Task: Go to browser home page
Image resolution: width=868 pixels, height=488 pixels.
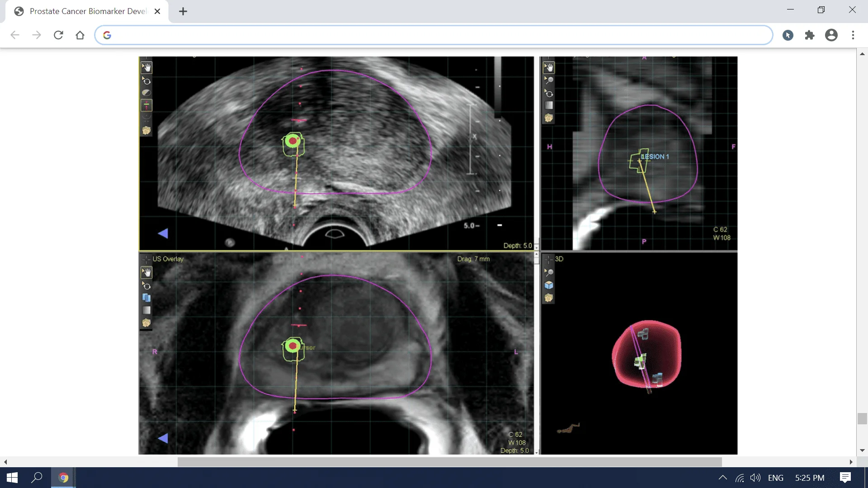Action: click(x=80, y=35)
